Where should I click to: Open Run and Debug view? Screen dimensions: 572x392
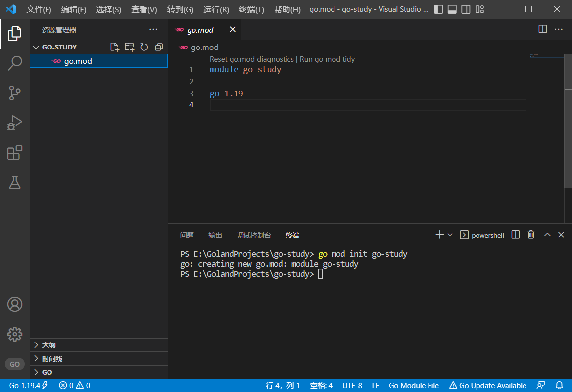(15, 123)
